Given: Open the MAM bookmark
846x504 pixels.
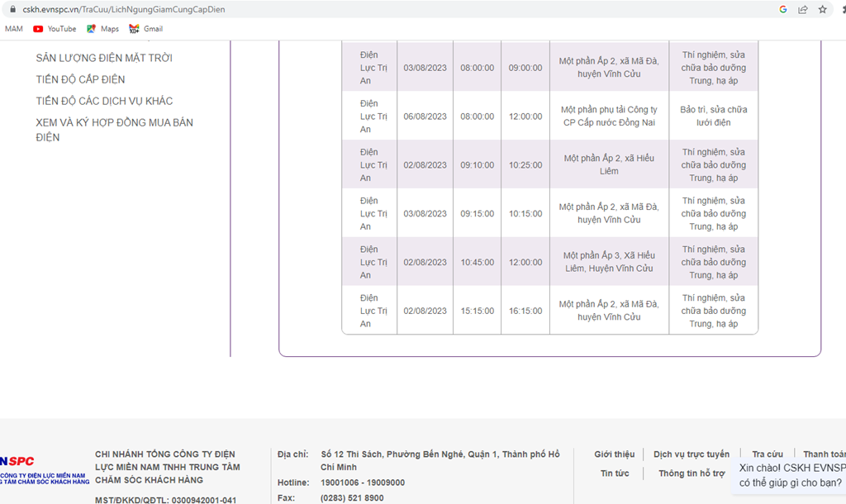Looking at the screenshot, I should (x=13, y=29).
